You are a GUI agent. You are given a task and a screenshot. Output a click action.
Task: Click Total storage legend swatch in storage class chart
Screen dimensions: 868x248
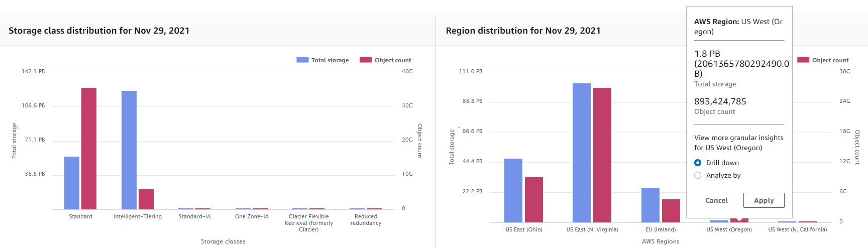pos(302,60)
